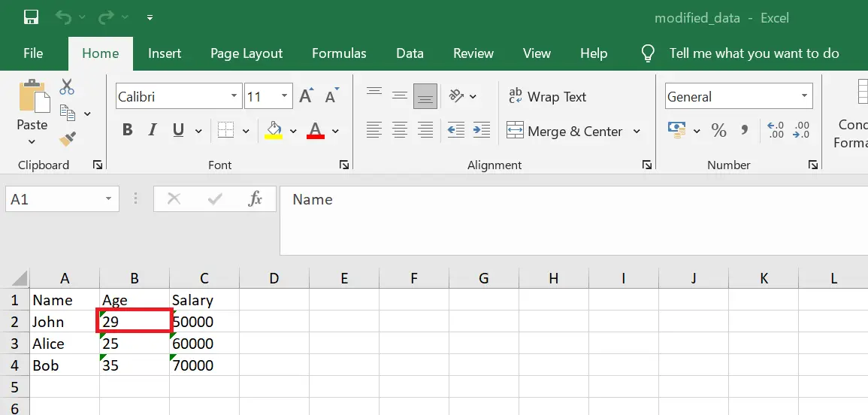The width and height of the screenshot is (868, 415).
Task: Click the Increase Font Size icon
Action: (x=306, y=96)
